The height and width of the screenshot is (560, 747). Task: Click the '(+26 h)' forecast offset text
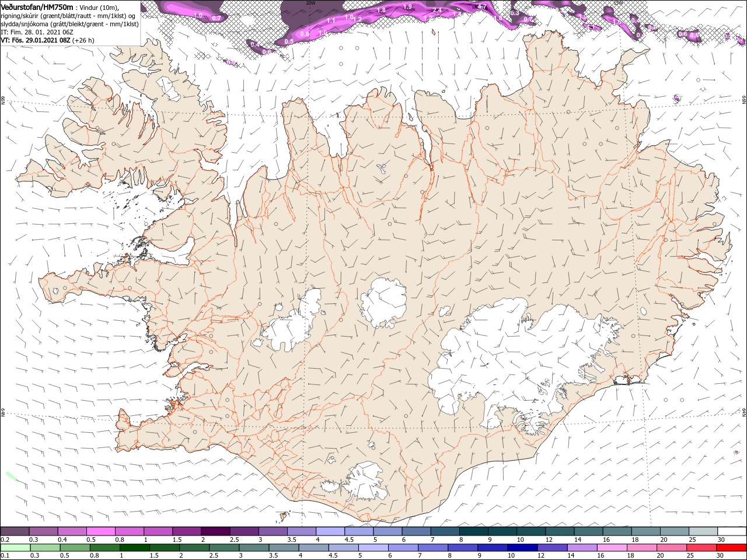click(83, 40)
